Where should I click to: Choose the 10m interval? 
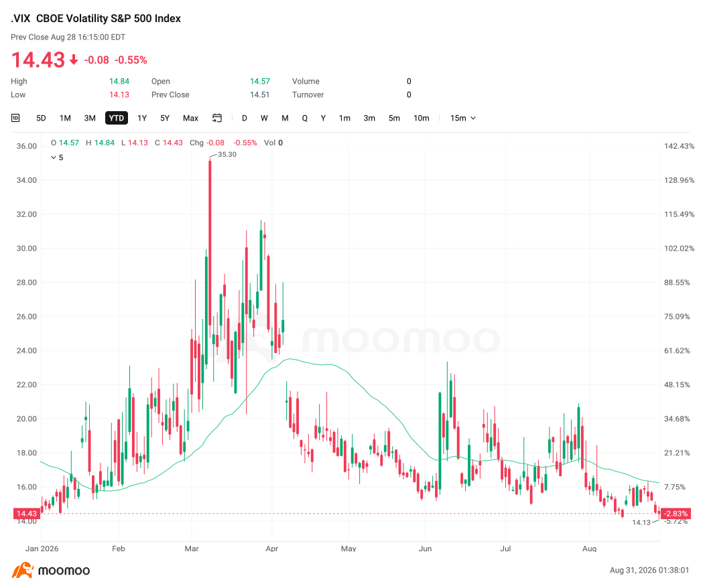pos(421,118)
